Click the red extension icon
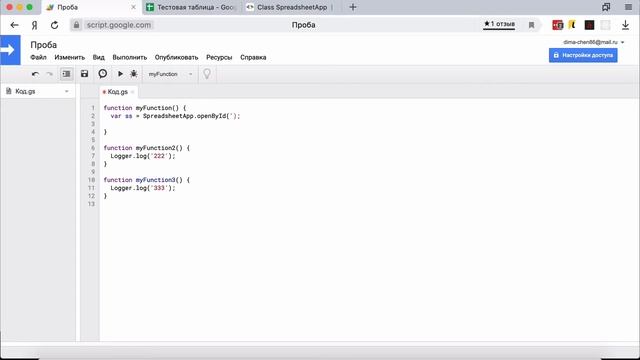640x360 pixels. pyautogui.click(x=558, y=25)
